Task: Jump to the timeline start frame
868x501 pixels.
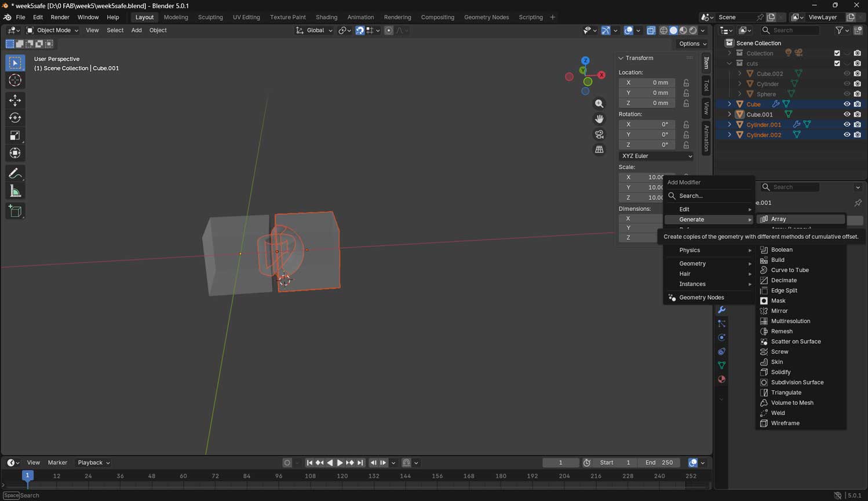Action: [309, 463]
